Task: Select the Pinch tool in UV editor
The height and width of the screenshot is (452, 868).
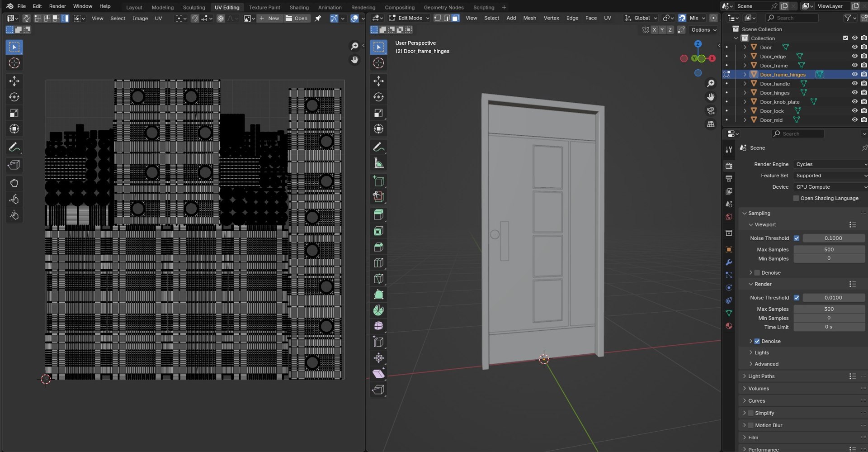Action: (x=14, y=215)
